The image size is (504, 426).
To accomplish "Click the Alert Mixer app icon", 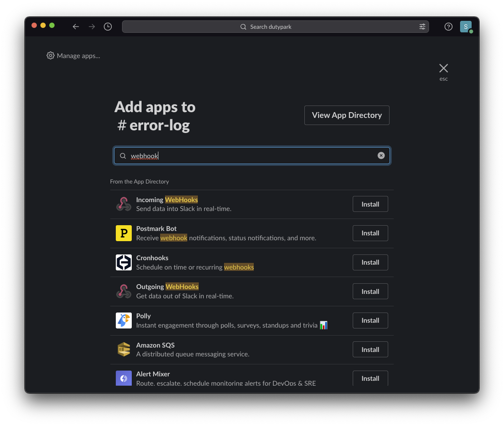I will 124,378.
